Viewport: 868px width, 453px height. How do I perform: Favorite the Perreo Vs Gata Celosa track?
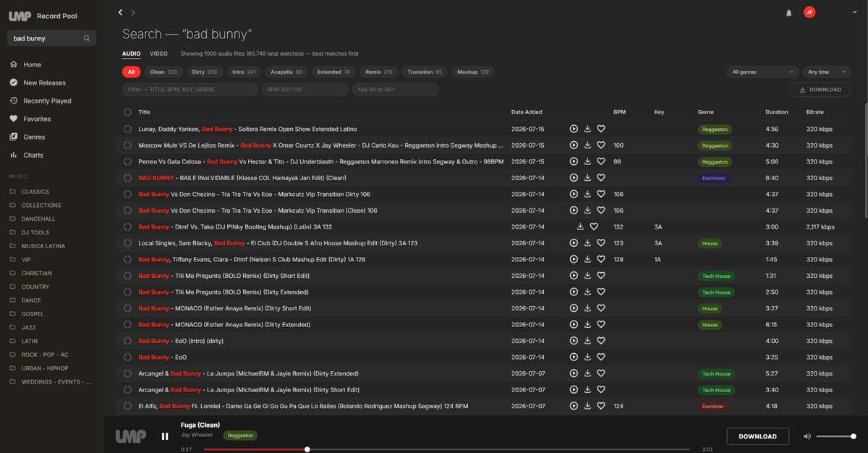tap(601, 161)
